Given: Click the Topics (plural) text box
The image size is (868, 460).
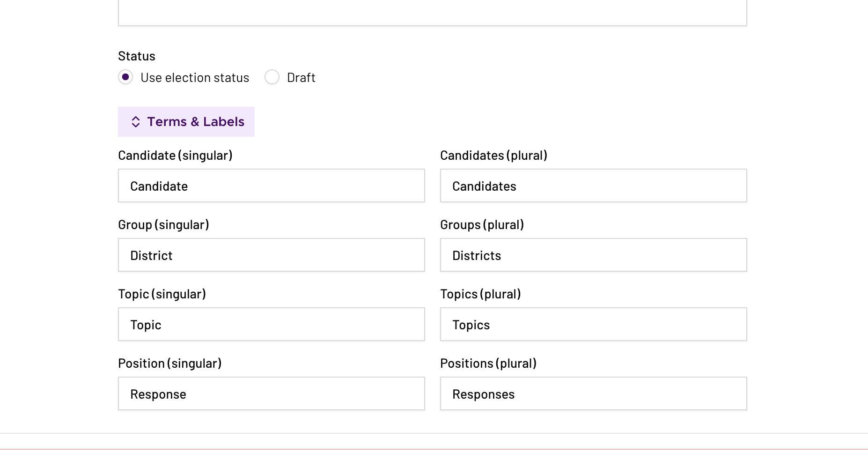Looking at the screenshot, I should pos(593,325).
